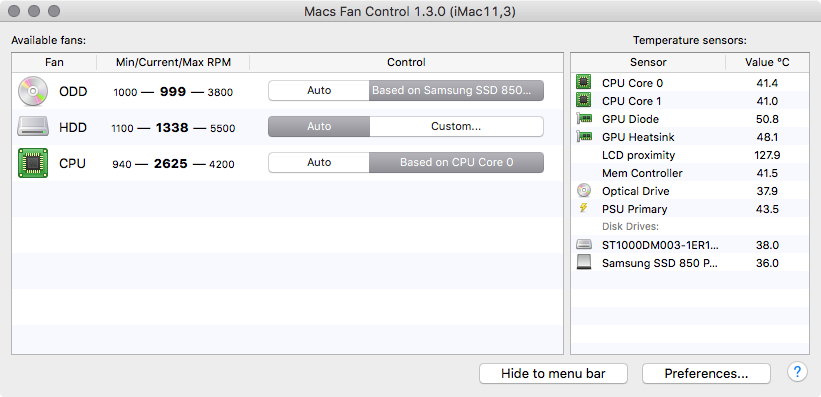Click the CPU fan chip icon
821x397 pixels.
tap(32, 163)
